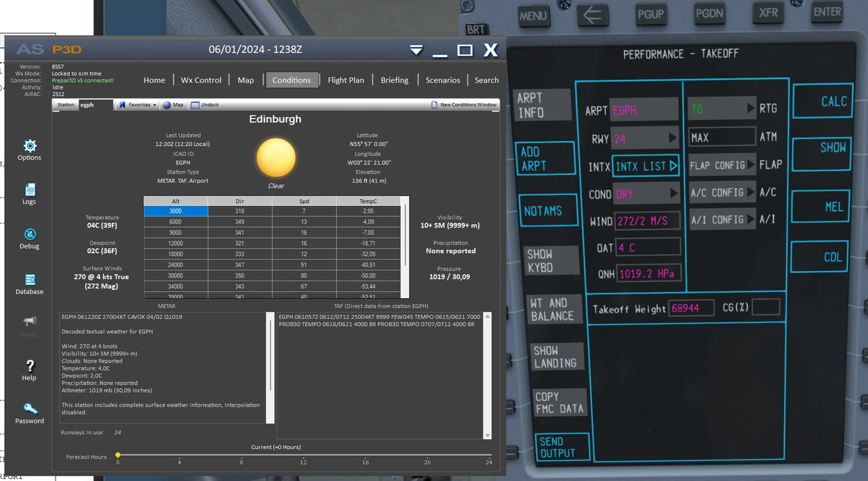The width and height of the screenshot is (868, 481).
Task: Click the Forecast Hours slider handle
Action: pyautogui.click(x=118, y=455)
